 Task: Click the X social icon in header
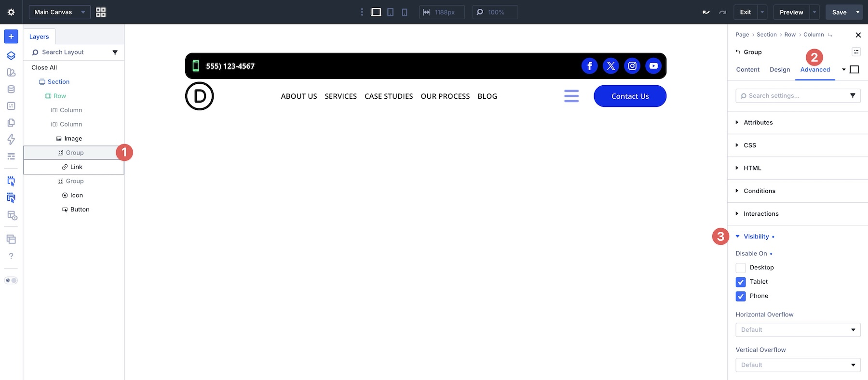(611, 66)
